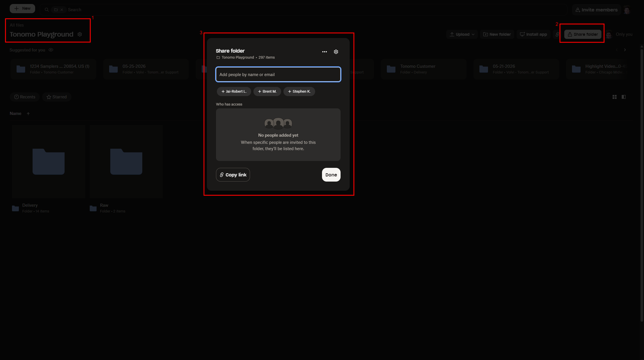Add Brent M. suggestion chip
This screenshot has width=644, height=360.
coord(267,92)
